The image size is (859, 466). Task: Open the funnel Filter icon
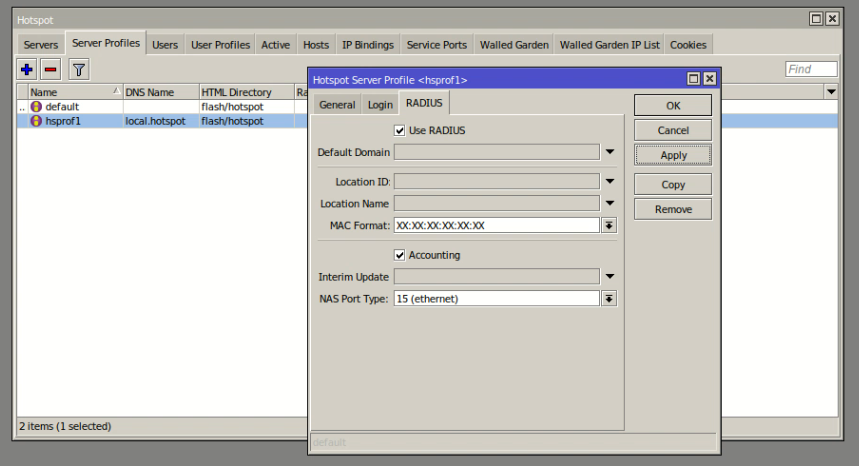click(x=78, y=69)
